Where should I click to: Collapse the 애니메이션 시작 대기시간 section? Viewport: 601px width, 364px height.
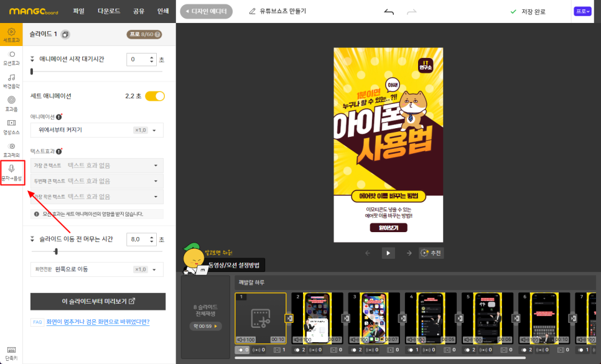[32, 59]
